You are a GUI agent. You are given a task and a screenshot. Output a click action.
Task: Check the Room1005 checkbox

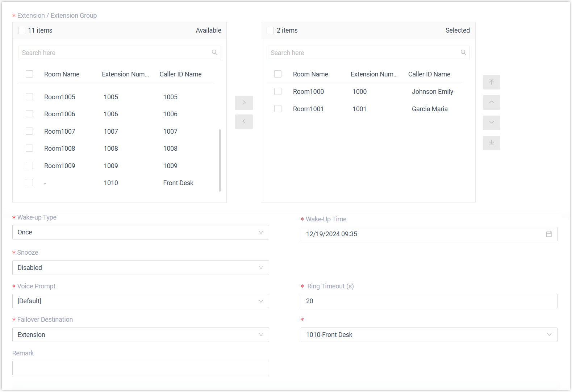pyautogui.click(x=29, y=97)
